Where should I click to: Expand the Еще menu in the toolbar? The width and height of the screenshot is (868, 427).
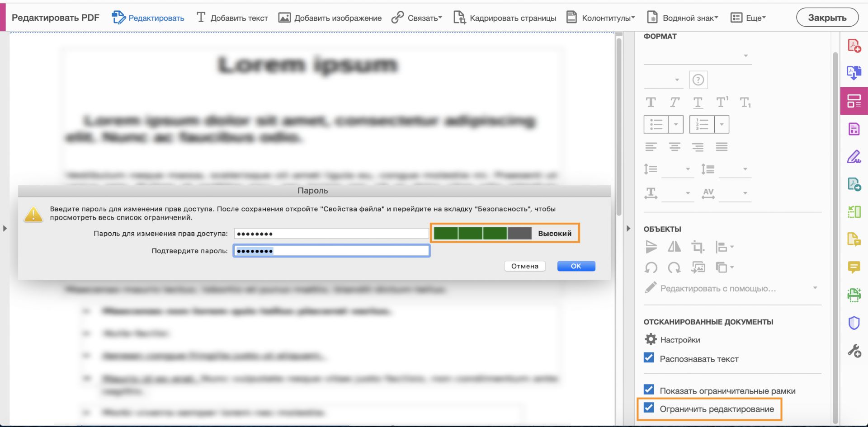point(748,18)
